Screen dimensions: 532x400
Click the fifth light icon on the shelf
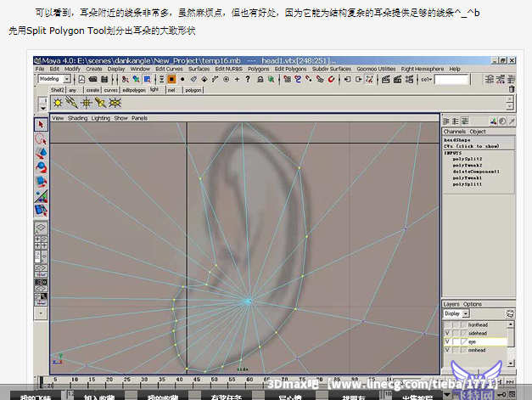point(115,103)
